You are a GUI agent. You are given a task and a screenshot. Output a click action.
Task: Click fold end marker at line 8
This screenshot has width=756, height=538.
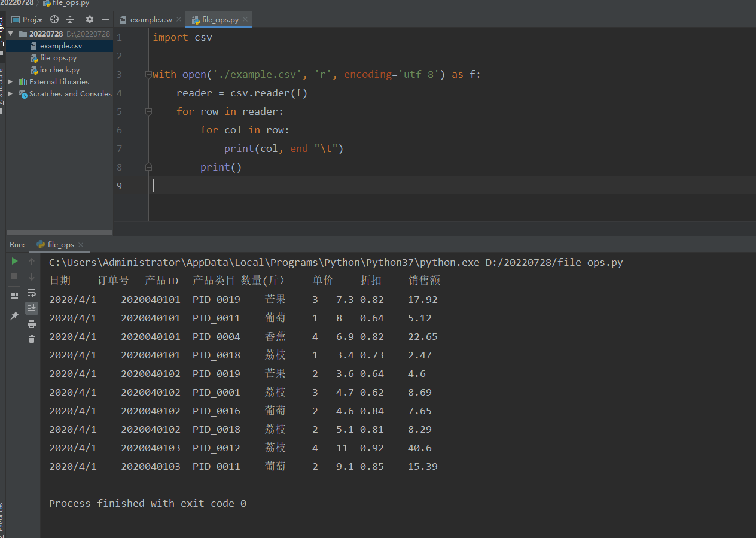(x=148, y=168)
